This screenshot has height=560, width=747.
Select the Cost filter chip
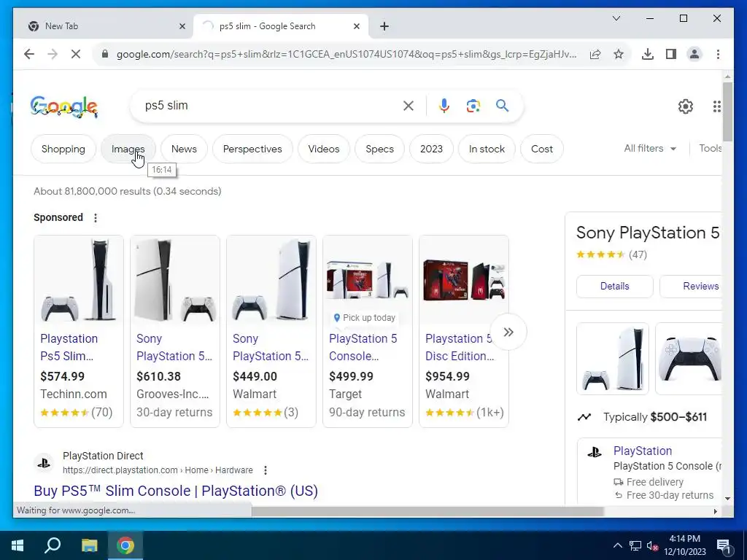click(542, 149)
